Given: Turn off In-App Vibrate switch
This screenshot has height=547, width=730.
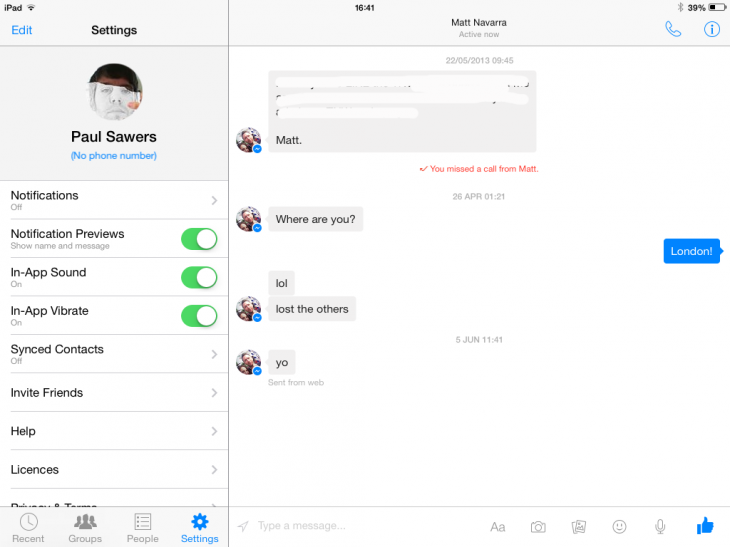Looking at the screenshot, I should pyautogui.click(x=199, y=316).
